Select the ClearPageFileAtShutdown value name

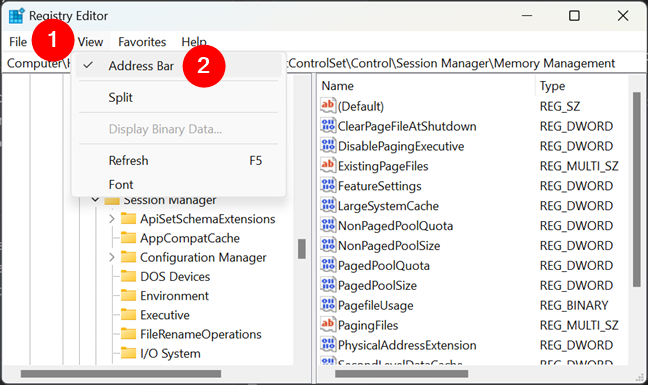coord(407,126)
